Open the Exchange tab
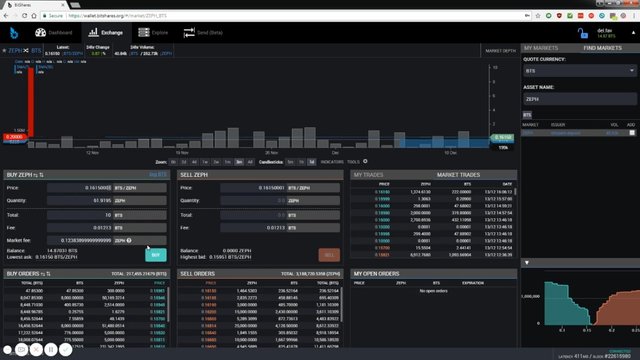Viewport: 640px width, 360px height. tap(106, 33)
